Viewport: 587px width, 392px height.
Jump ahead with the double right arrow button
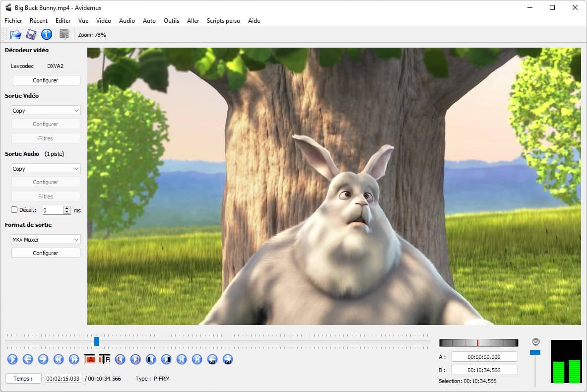point(74,359)
